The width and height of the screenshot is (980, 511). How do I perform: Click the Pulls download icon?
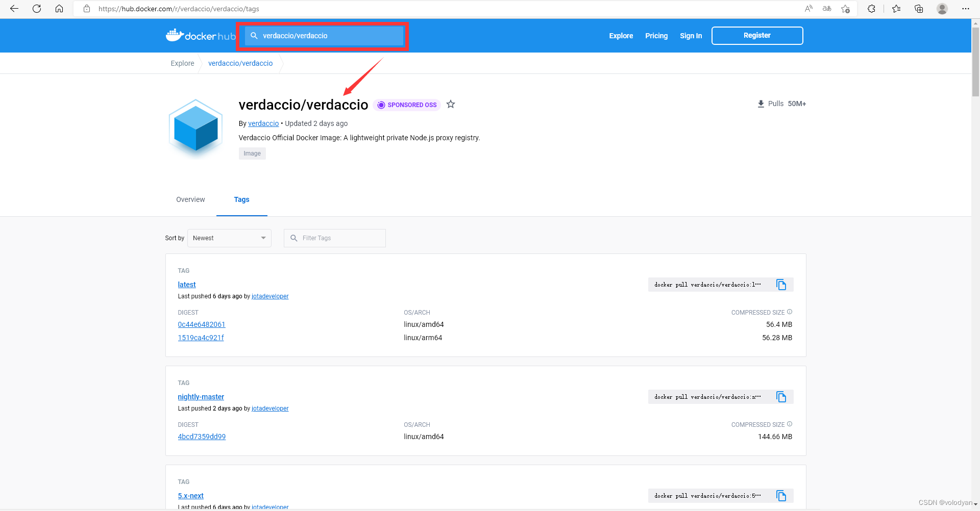tap(761, 104)
